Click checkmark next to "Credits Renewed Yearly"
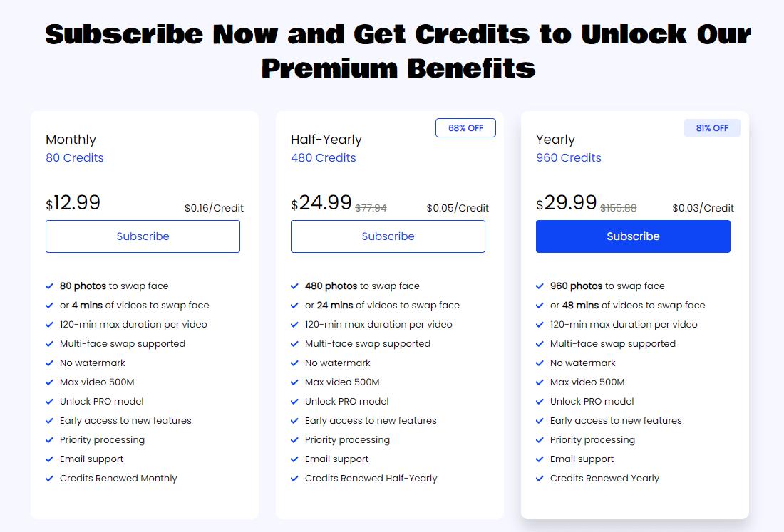Screen dimensions: 784x532 point(540,479)
